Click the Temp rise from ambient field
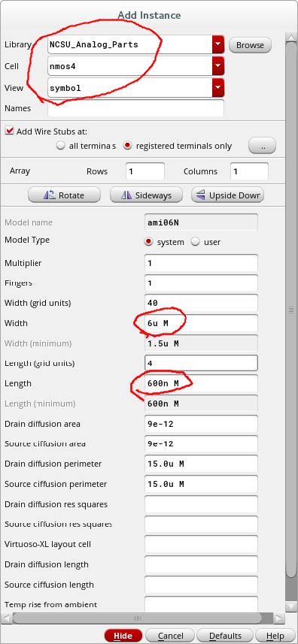298x644 pixels. click(202, 603)
